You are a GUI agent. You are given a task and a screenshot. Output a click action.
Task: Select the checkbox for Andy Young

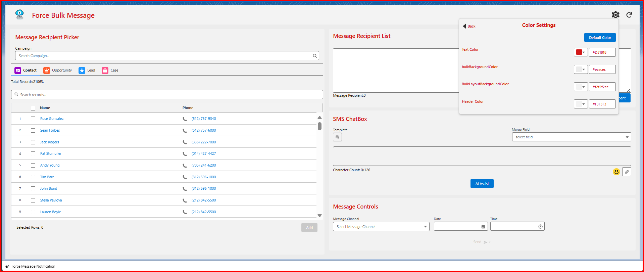(33, 166)
